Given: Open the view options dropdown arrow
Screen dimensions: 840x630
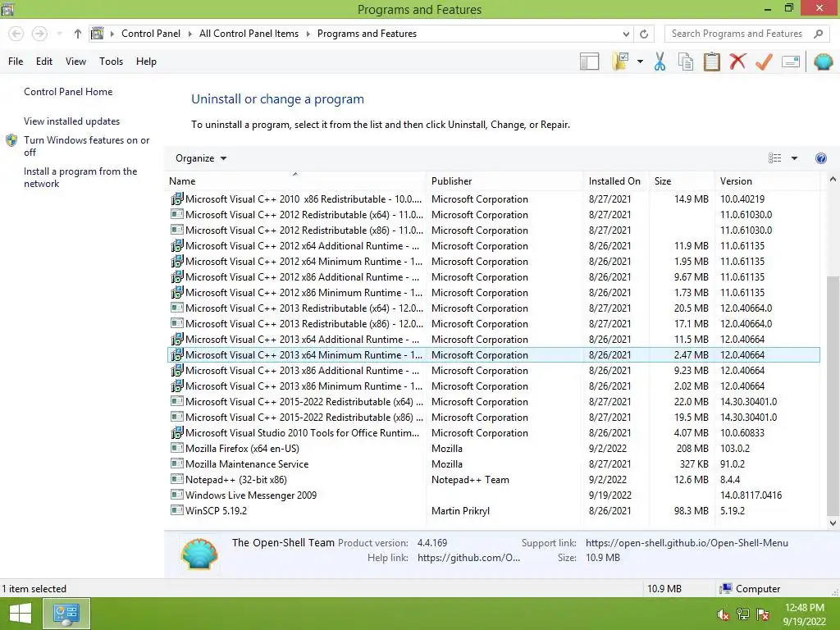Looking at the screenshot, I should click(794, 158).
